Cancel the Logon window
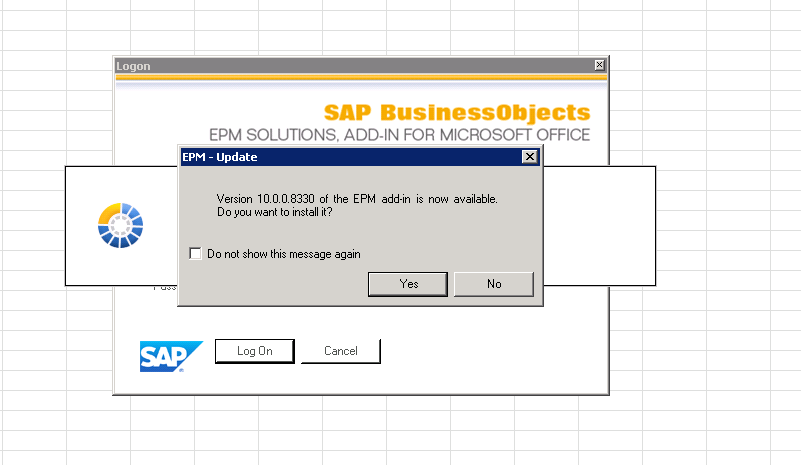 [x=341, y=351]
